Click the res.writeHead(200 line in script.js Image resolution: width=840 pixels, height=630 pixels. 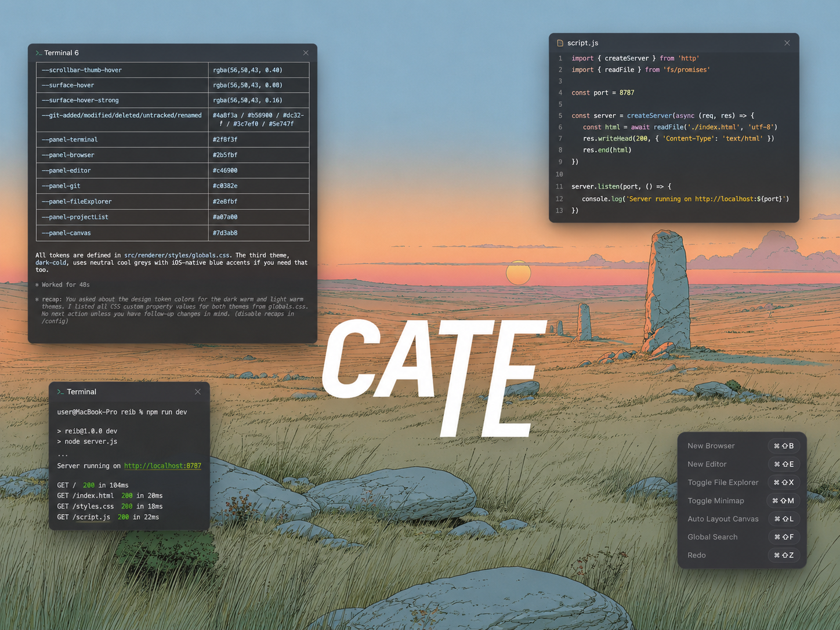(679, 139)
